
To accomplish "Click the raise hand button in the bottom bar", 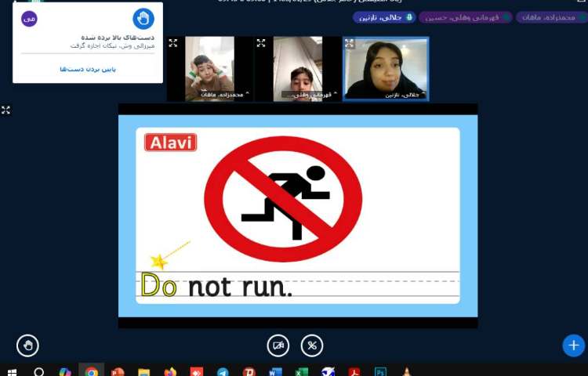I will tap(27, 345).
